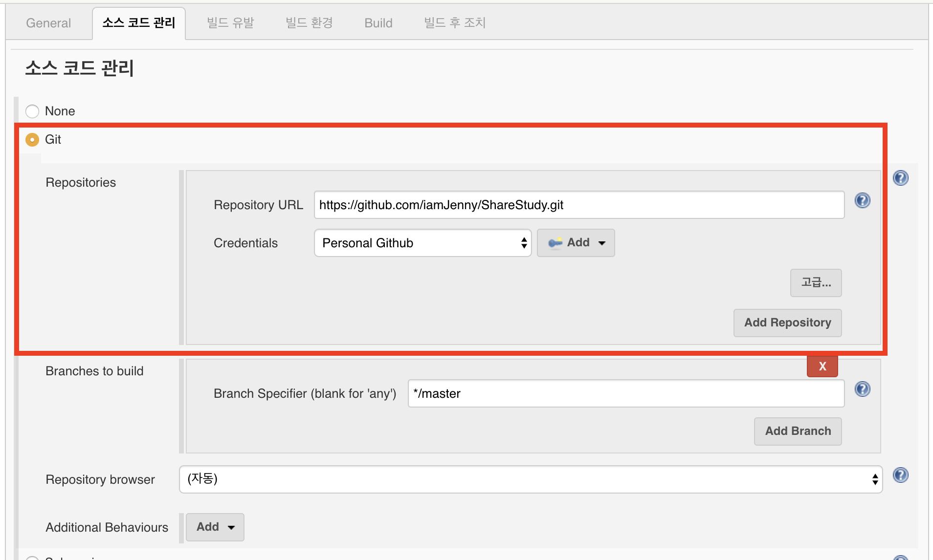This screenshot has height=560, width=933.
Task: Open help icon for Branch Specifier
Action: (x=862, y=389)
